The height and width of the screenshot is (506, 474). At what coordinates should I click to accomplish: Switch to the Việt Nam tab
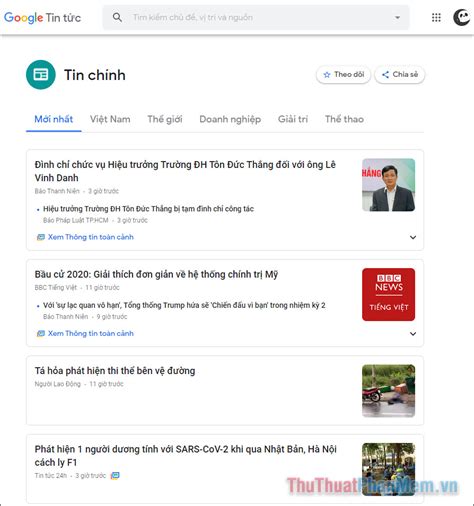pos(110,119)
